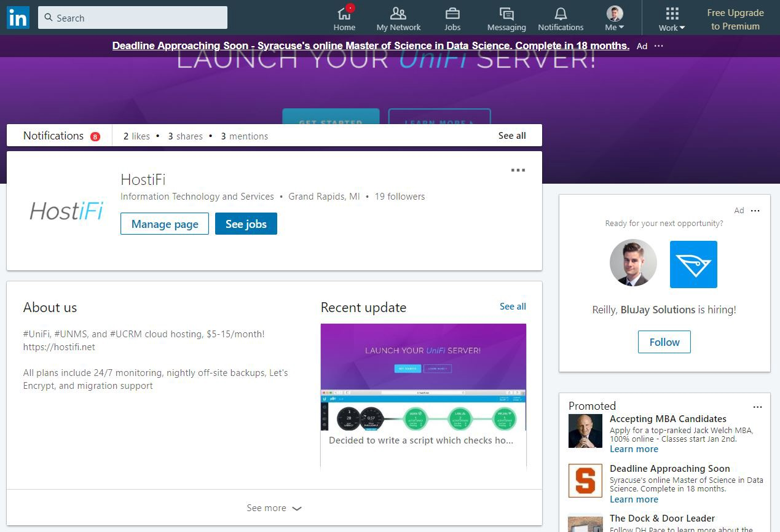
Task: Click the HostiFi page name heading
Action: pyautogui.click(x=143, y=180)
